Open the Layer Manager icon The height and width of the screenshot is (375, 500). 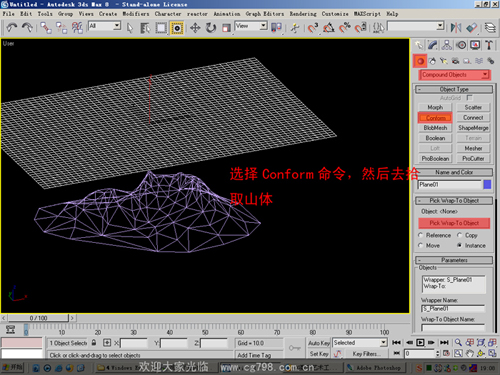[490, 27]
